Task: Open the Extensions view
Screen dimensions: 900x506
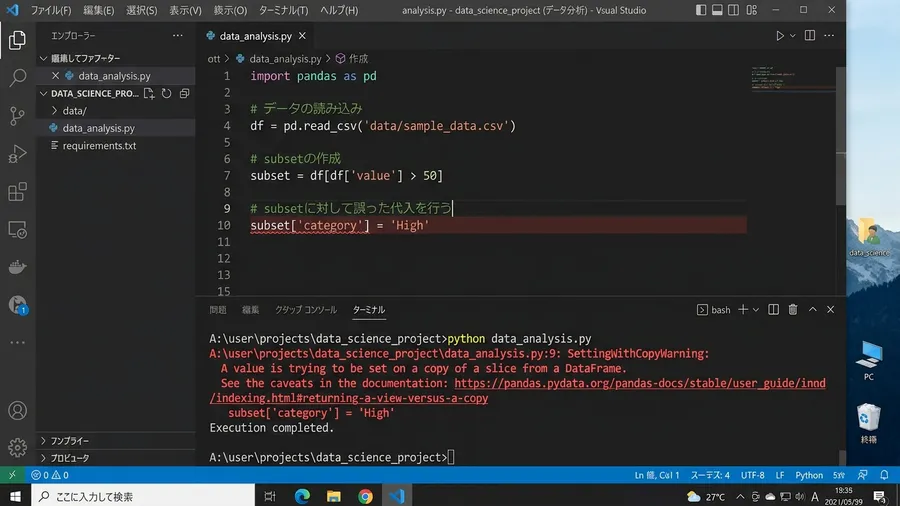Action: pyautogui.click(x=17, y=192)
